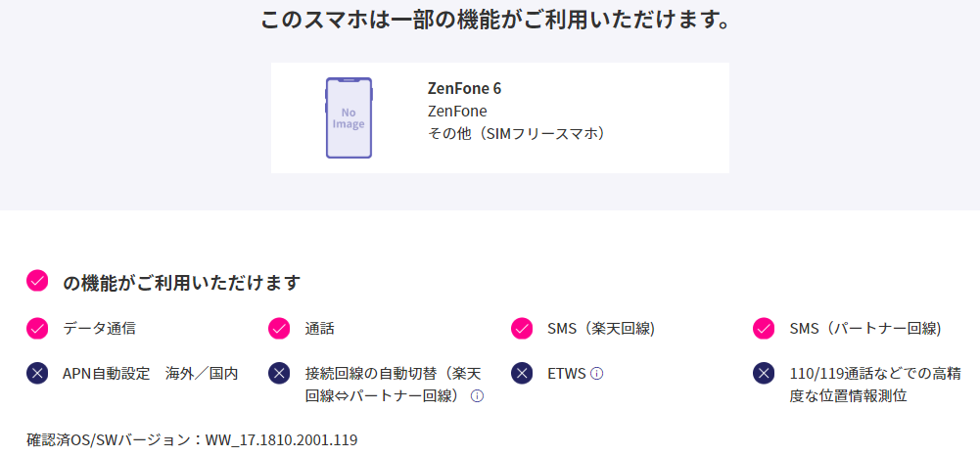Click the large pink check in section heading
Viewport: 980px width, 457px height.
pyautogui.click(x=37, y=281)
